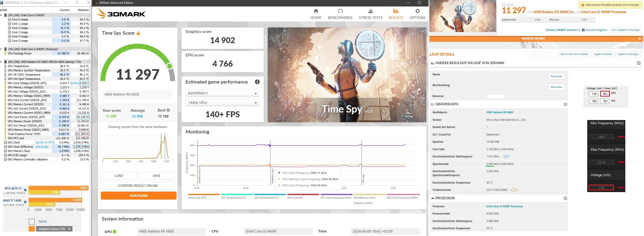Image resolution: width=644 pixels, height=236 pixels.
Task: Open the 1440p Ultra resolution dropdown
Action: coord(222,103)
